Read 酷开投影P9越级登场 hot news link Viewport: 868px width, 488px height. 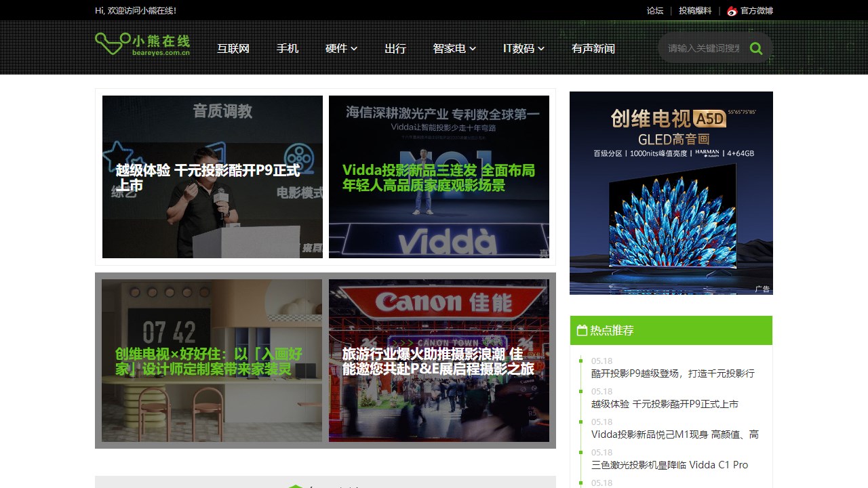[673, 373]
